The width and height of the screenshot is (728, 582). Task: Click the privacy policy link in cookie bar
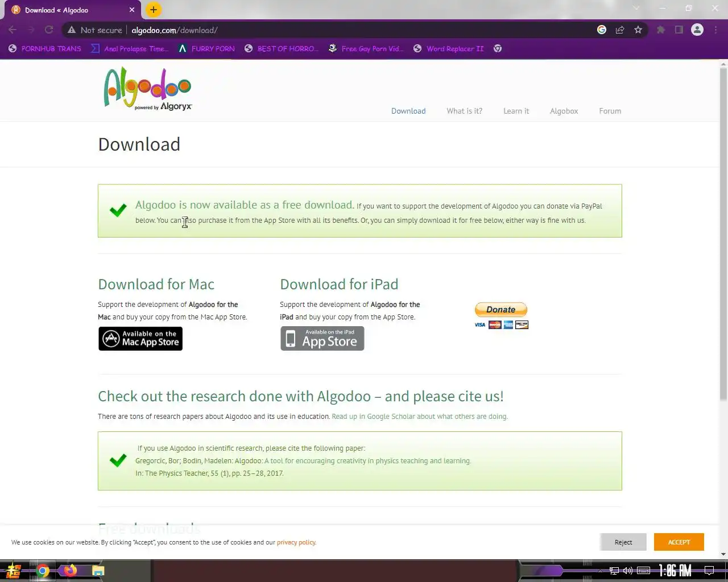(x=296, y=542)
